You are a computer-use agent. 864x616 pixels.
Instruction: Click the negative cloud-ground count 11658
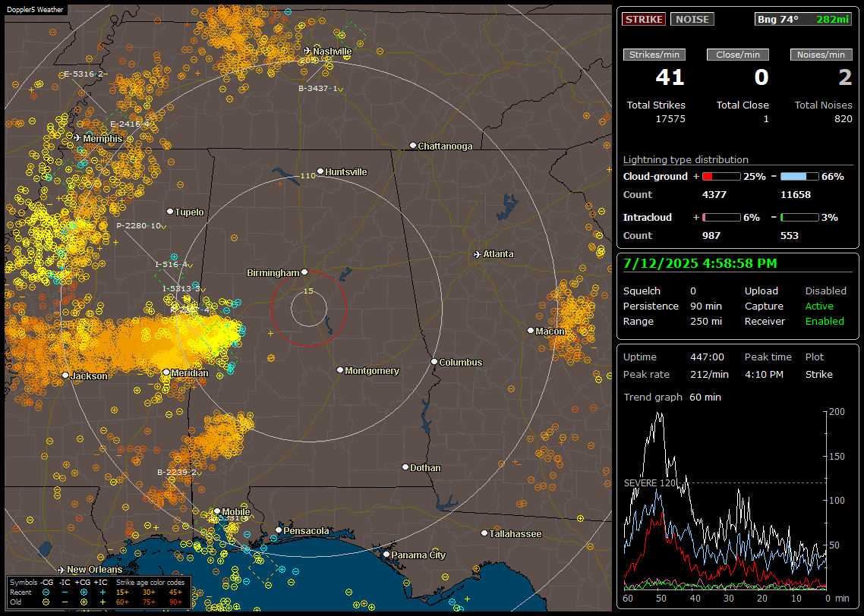(x=796, y=195)
